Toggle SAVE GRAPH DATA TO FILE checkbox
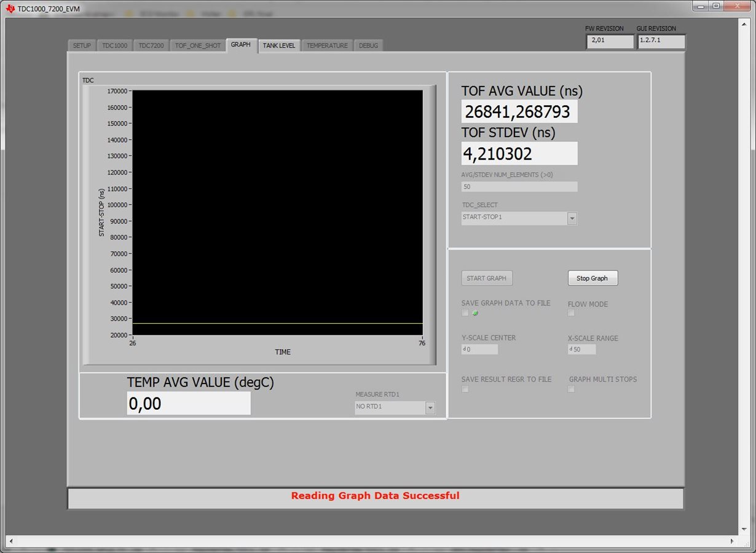756x553 pixels. 465,313
